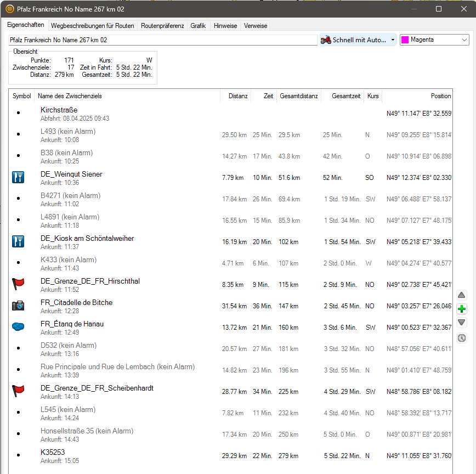The image size is (476, 474).
Task: Select the B4271 (kein Alarm) row
Action: click(x=230, y=199)
